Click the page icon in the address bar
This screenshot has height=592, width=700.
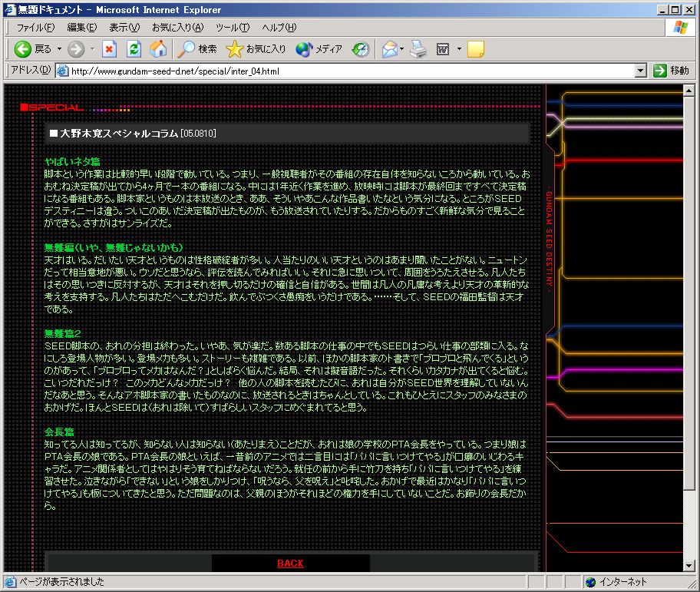tap(63, 71)
